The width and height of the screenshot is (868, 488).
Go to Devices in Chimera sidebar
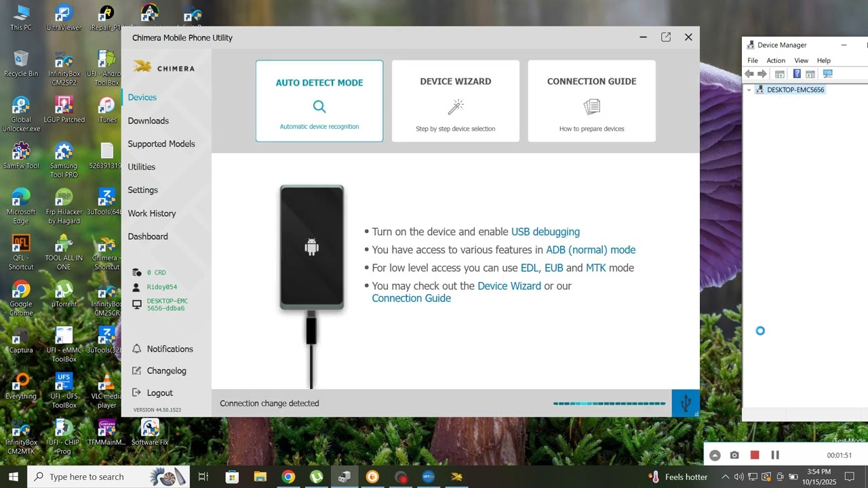point(142,98)
